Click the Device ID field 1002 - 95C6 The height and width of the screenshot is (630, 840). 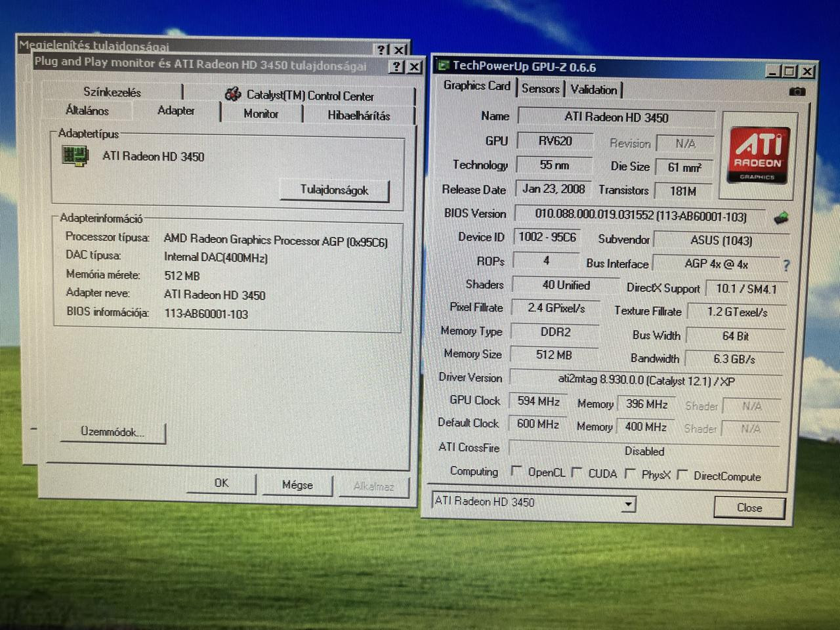[x=547, y=237]
